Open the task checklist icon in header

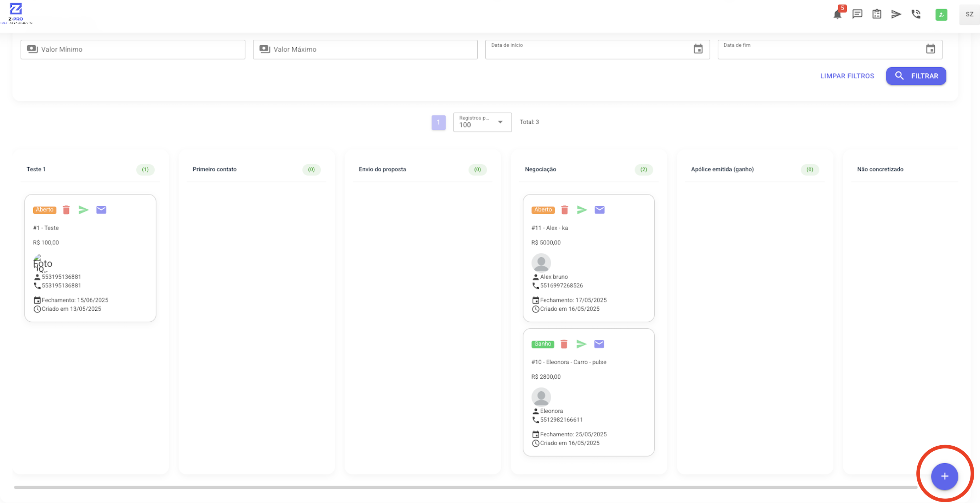point(877,15)
